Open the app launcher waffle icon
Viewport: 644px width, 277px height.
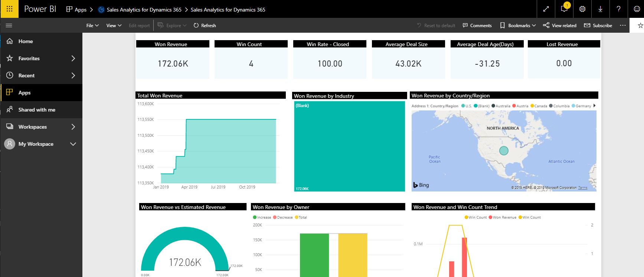pos(9,9)
